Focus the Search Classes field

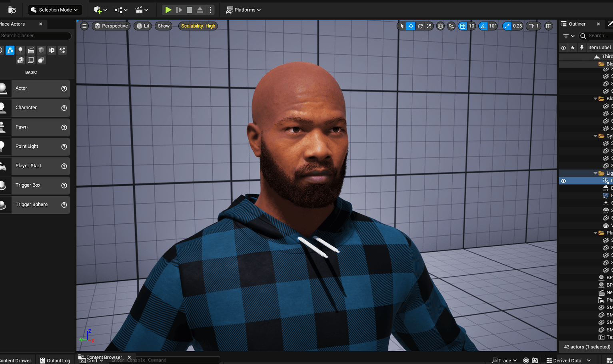tap(35, 36)
